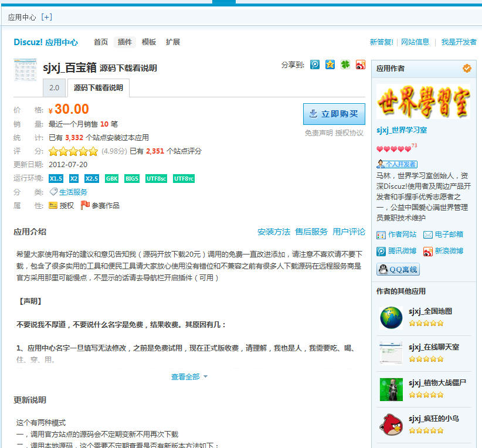
Task: Click the 作者的其他应用 heading
Action: coord(401,291)
